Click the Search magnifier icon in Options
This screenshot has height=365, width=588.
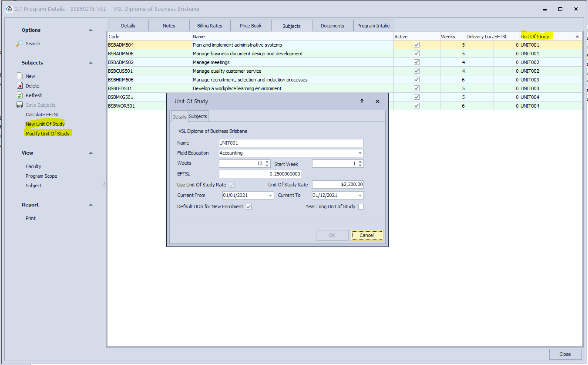coord(20,44)
